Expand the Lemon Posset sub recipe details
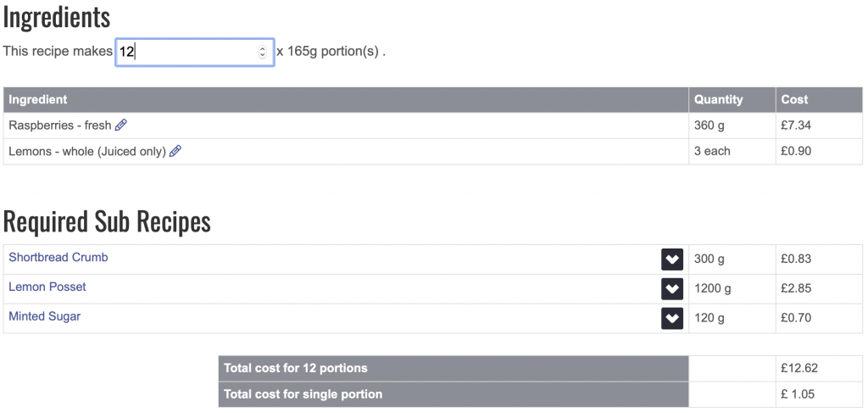The height and width of the screenshot is (413, 868). click(x=672, y=289)
